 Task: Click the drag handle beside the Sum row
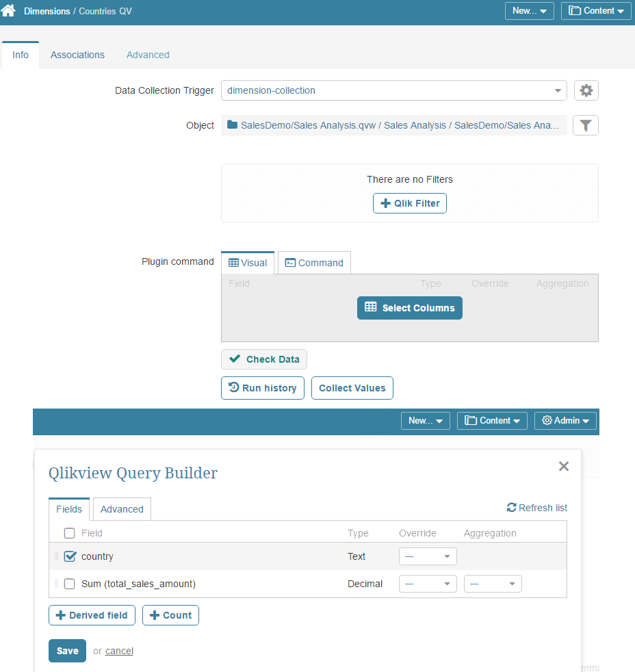pyautogui.click(x=56, y=584)
